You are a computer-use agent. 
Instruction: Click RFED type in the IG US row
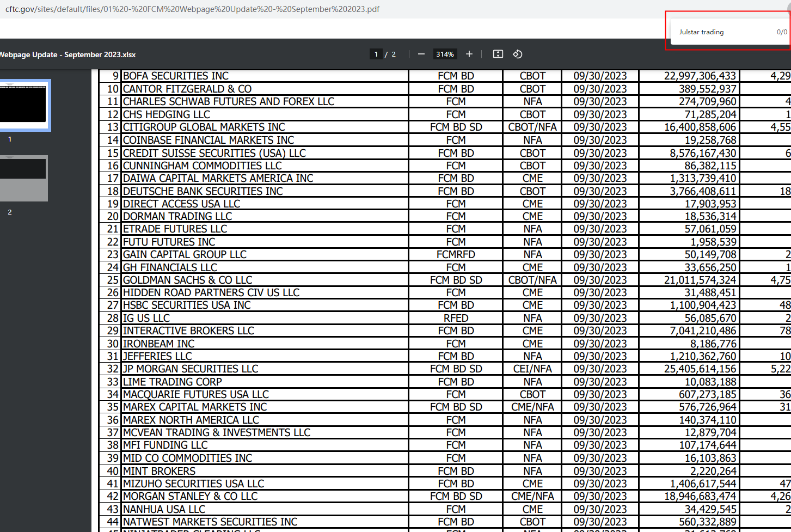[x=456, y=318]
